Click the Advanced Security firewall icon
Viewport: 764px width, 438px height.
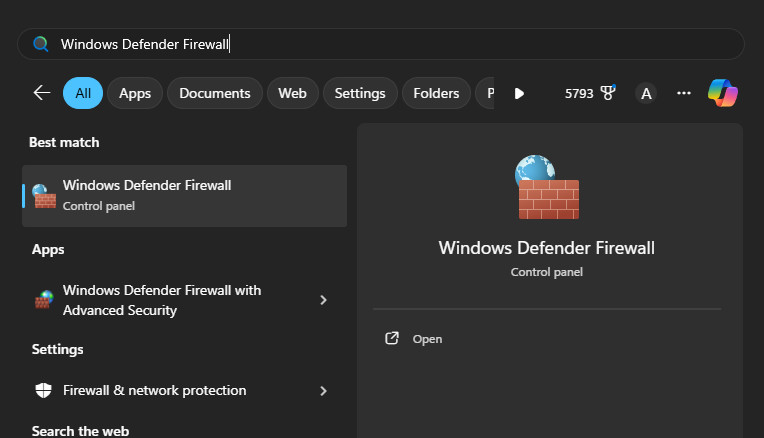pos(43,300)
